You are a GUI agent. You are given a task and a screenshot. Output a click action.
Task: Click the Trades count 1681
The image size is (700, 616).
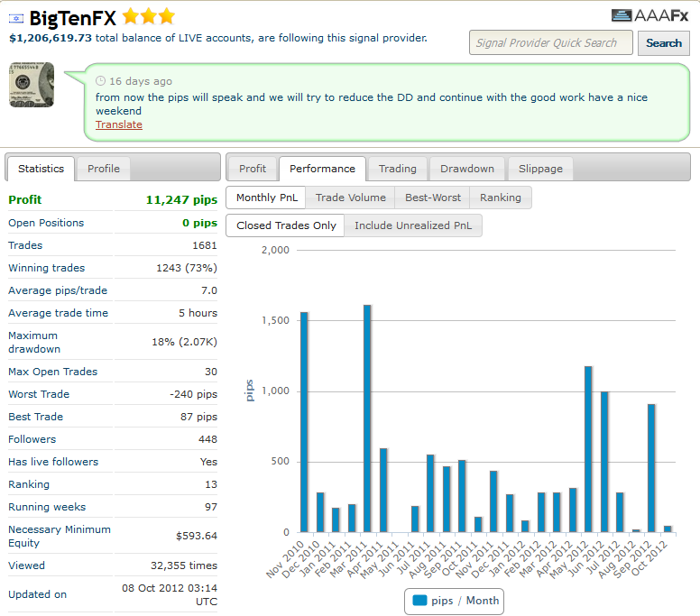[205, 245]
